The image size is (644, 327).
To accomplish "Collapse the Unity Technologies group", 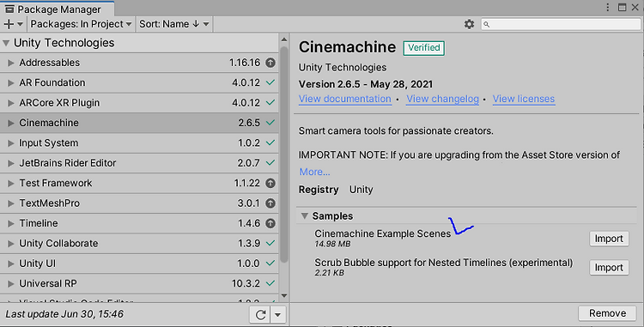I will coord(6,43).
